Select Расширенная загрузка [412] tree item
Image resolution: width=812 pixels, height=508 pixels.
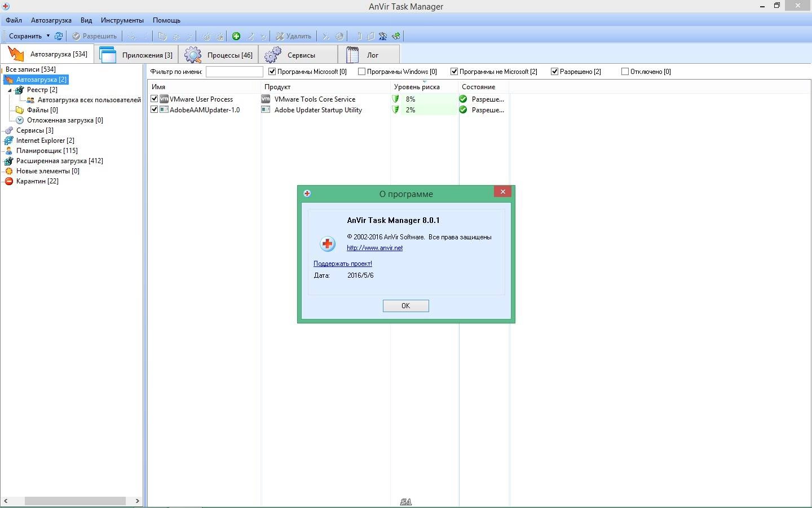[x=60, y=161]
